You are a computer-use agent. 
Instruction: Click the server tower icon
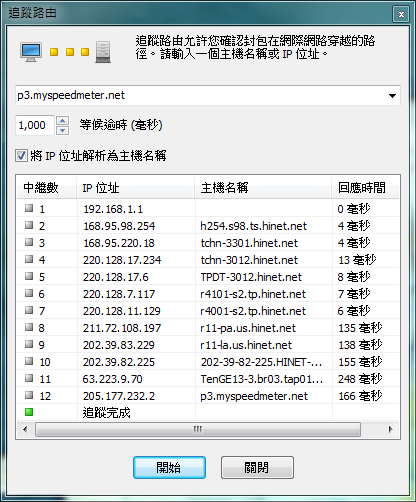[103, 52]
